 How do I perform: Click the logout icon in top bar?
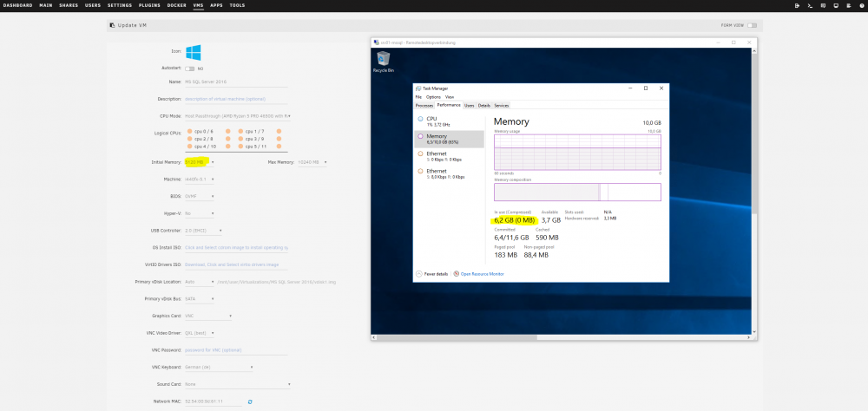coord(797,5)
